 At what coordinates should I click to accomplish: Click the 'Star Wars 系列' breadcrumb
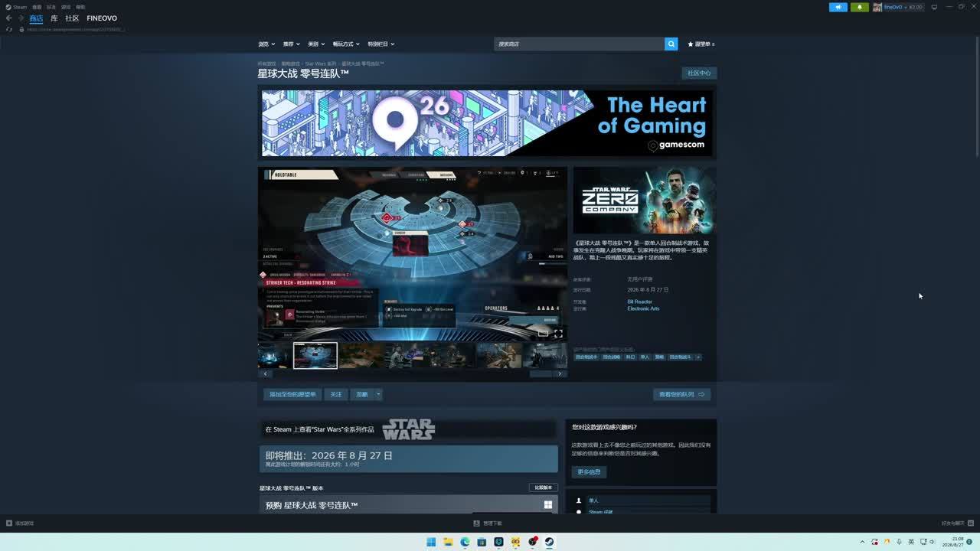[x=321, y=64]
